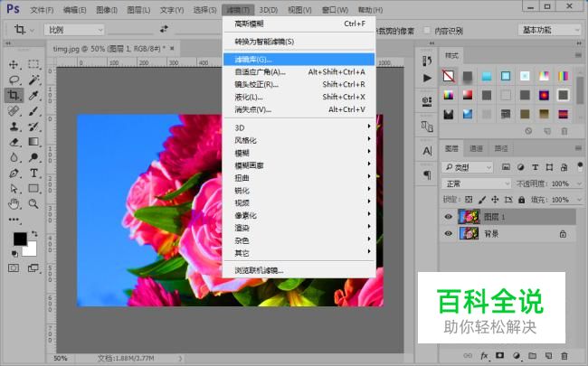Select the Dodge tool
Viewport: 588px width, 366px height.
[x=33, y=157]
